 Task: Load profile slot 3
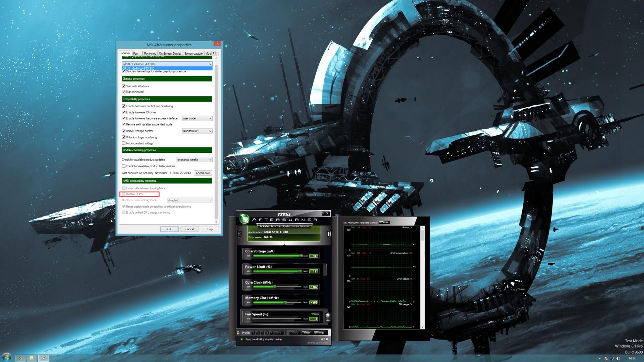coord(263,333)
